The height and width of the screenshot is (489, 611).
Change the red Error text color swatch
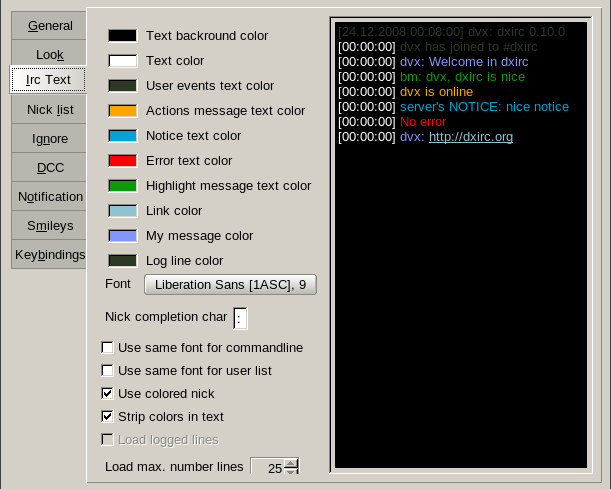click(x=123, y=161)
